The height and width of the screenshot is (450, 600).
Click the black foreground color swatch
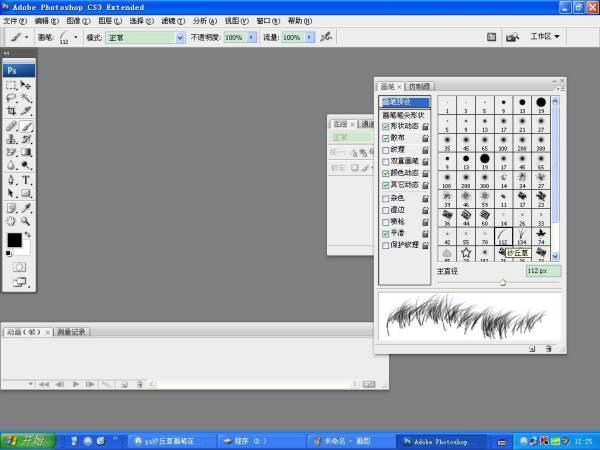(x=14, y=240)
